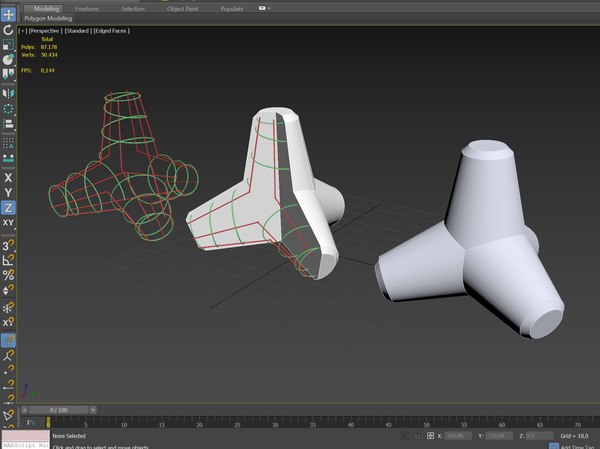Expand the Polygon Modeling panel
The height and width of the screenshot is (449, 600).
tap(48, 18)
